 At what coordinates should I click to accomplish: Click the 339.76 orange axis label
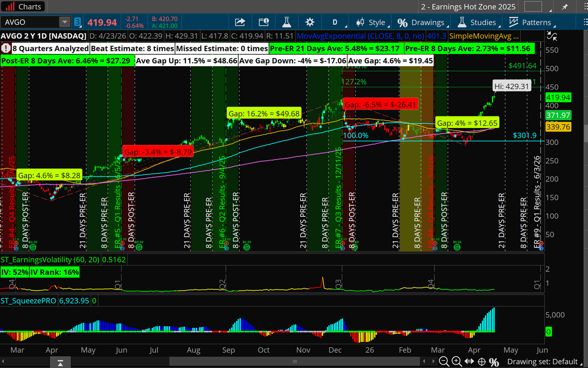pyautogui.click(x=558, y=127)
